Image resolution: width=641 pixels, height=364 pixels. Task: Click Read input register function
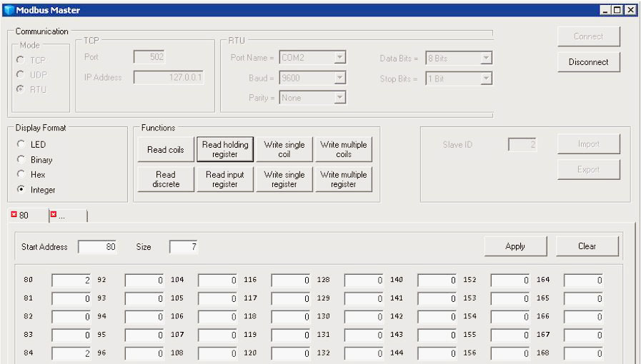point(225,179)
